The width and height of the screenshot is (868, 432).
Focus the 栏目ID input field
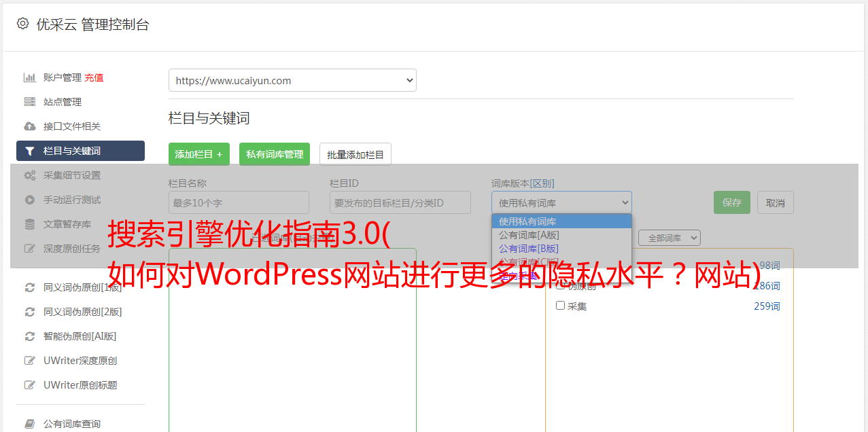(x=400, y=202)
